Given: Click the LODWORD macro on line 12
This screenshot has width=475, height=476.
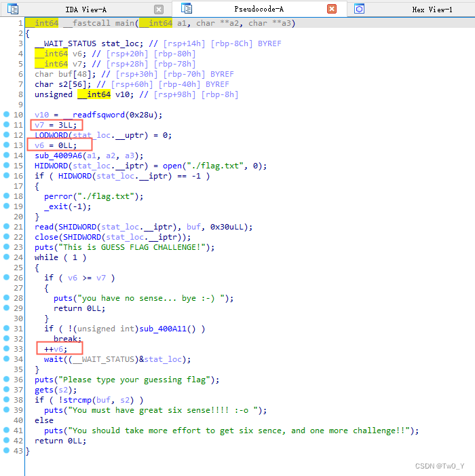Looking at the screenshot, I should [51, 135].
